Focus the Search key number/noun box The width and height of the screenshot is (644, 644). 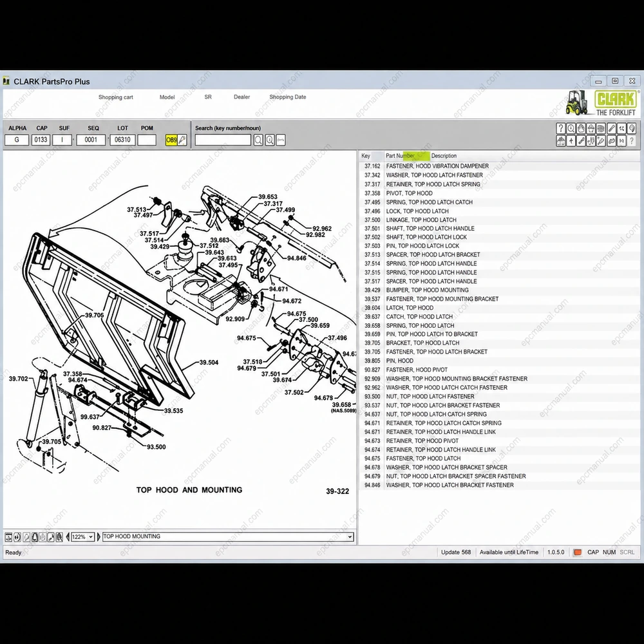click(x=223, y=140)
